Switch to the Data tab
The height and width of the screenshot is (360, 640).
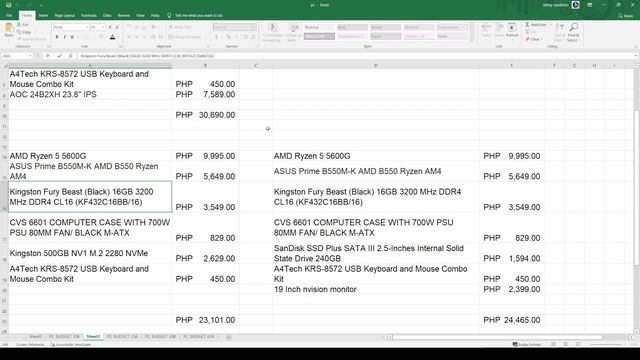point(107,16)
